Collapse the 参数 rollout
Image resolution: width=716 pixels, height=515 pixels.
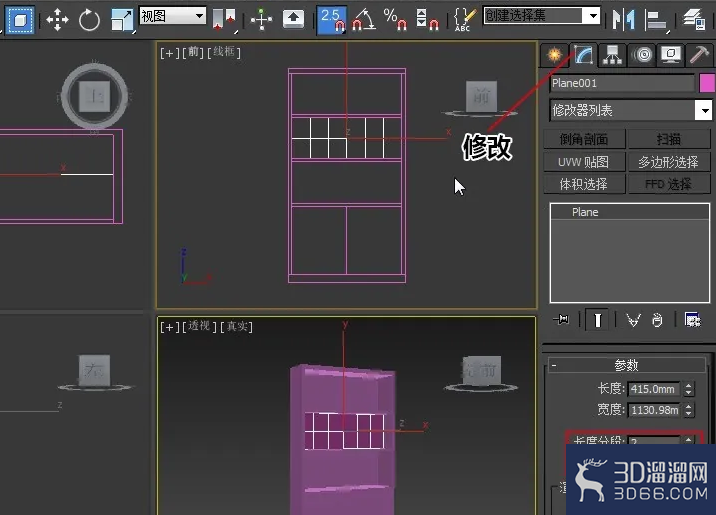pyautogui.click(x=626, y=365)
